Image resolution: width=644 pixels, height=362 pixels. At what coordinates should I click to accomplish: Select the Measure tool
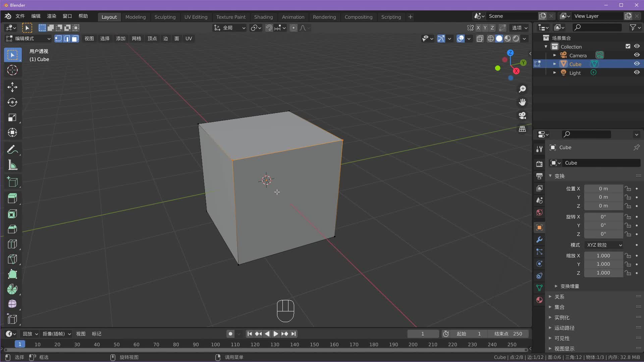point(12,165)
